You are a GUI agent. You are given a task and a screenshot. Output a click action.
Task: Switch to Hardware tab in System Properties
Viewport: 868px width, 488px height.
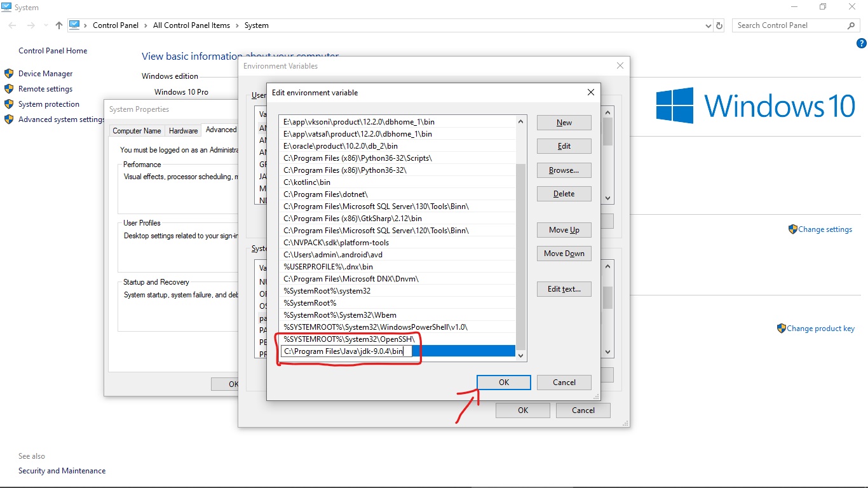click(x=183, y=130)
